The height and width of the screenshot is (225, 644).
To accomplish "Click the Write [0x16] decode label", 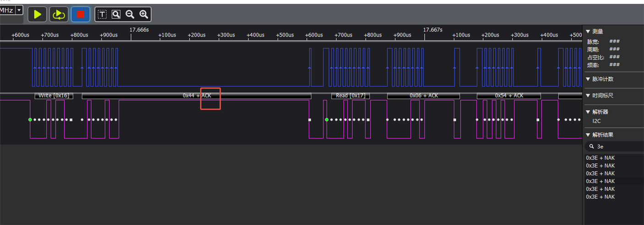I will tap(54, 96).
